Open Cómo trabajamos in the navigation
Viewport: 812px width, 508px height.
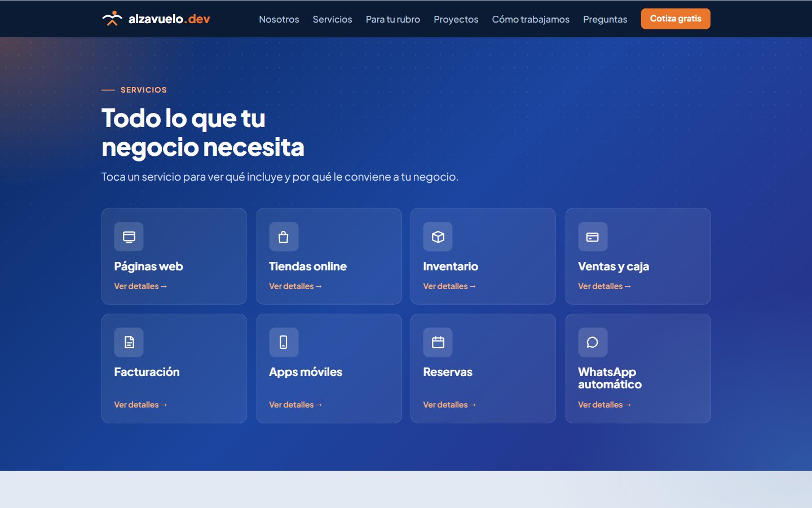click(531, 19)
